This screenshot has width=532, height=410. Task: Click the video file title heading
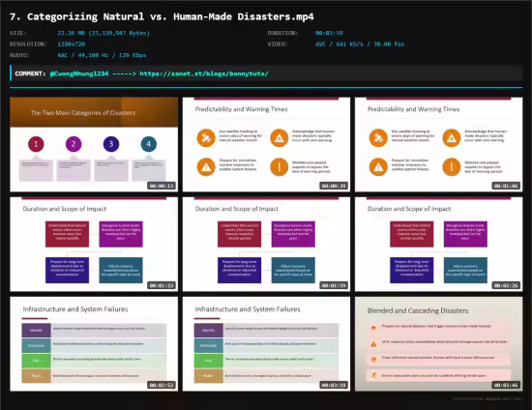point(162,16)
